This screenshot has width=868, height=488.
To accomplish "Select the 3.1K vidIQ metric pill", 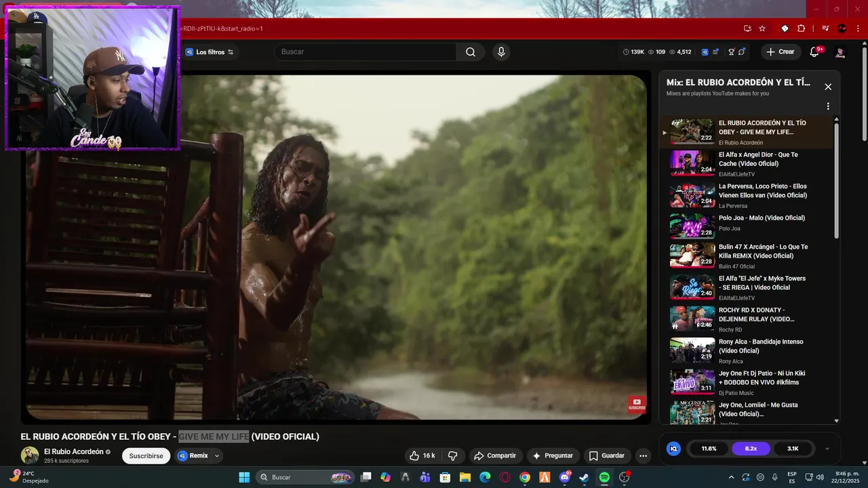I will pyautogui.click(x=793, y=449).
